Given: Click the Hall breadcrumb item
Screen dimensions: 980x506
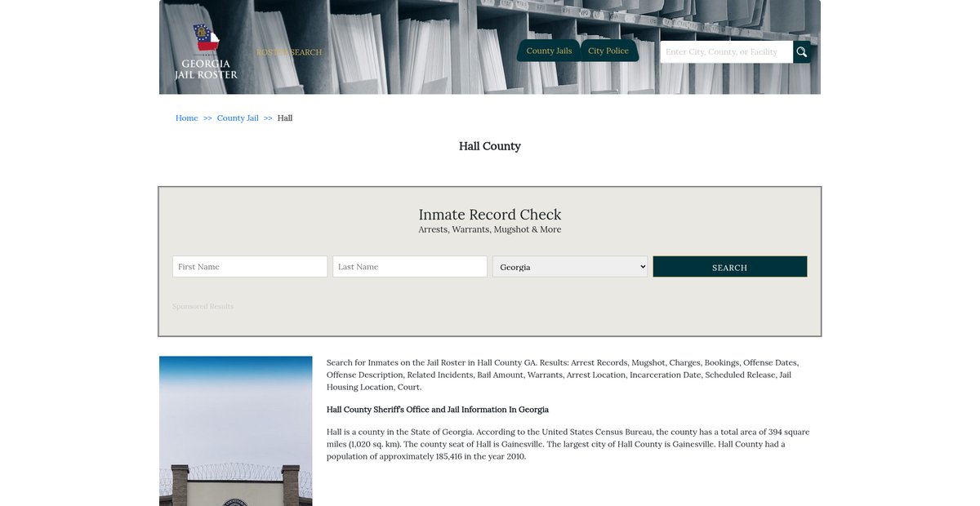Looking at the screenshot, I should pyautogui.click(x=285, y=118).
